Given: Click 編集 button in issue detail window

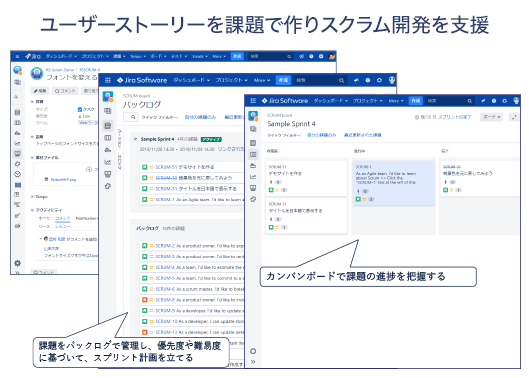Looking at the screenshot, I should coord(40,91).
